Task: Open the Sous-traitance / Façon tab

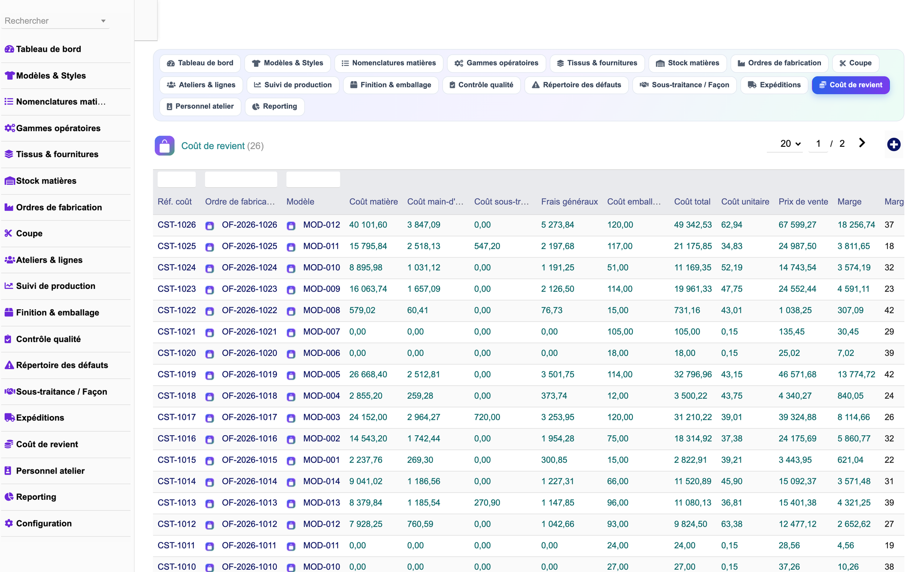Action: point(684,85)
